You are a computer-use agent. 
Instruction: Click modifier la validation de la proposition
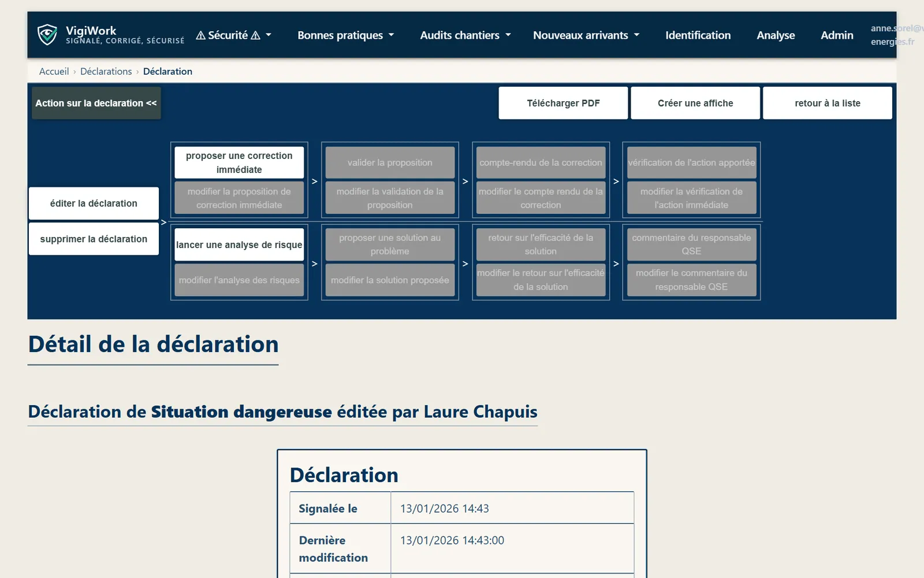click(x=390, y=198)
